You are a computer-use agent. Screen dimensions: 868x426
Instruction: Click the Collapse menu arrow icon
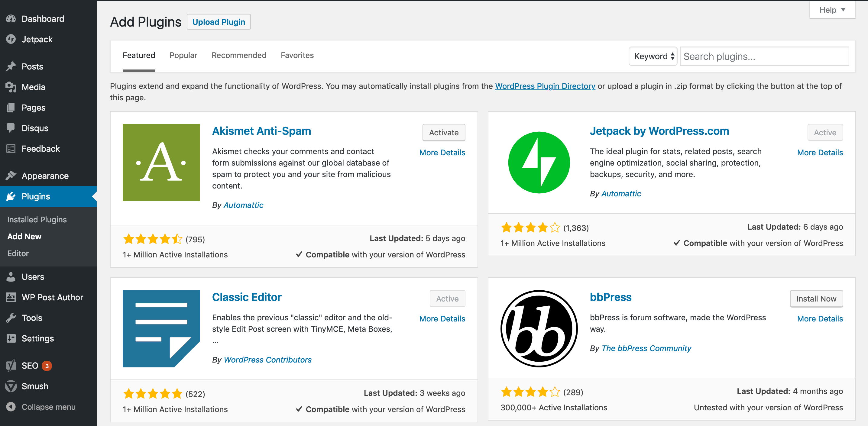[x=11, y=407]
